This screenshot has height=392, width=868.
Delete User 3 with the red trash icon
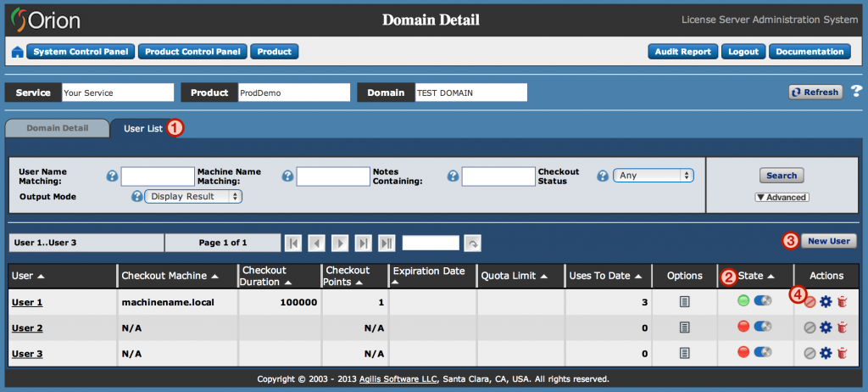[841, 353]
